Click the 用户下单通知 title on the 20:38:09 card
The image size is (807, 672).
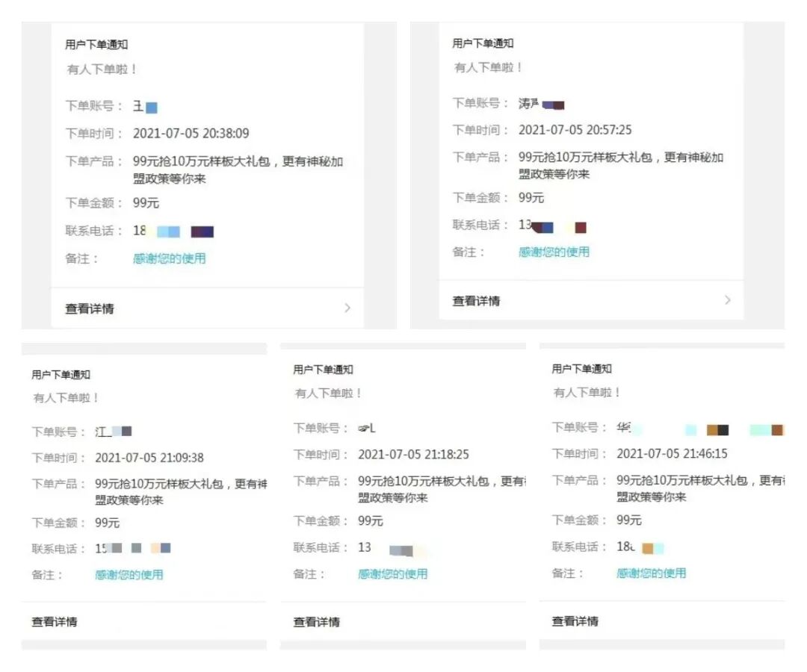96,45
